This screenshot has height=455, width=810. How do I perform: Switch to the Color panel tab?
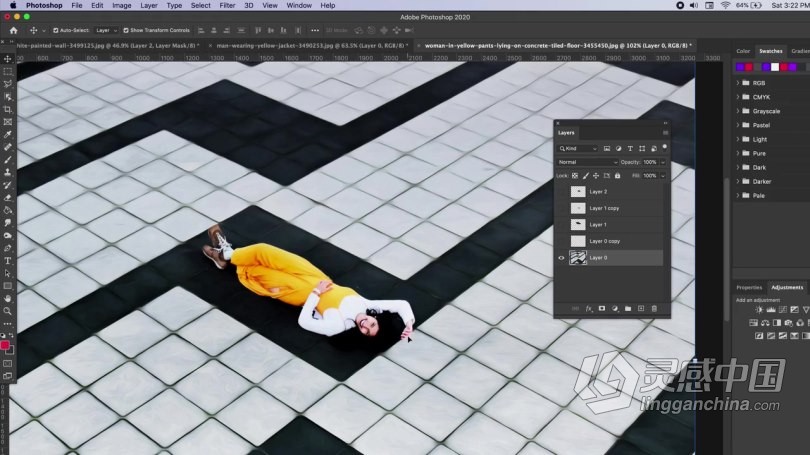pyautogui.click(x=743, y=51)
